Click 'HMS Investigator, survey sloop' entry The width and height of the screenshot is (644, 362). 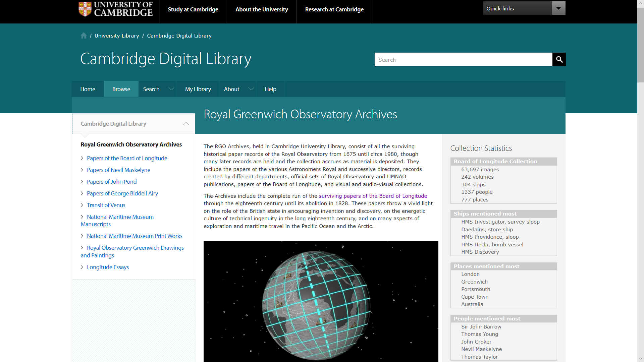500,222
